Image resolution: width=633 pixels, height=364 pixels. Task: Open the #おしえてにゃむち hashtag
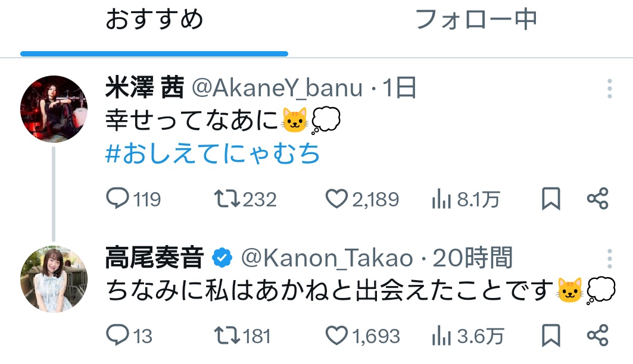[x=213, y=155]
